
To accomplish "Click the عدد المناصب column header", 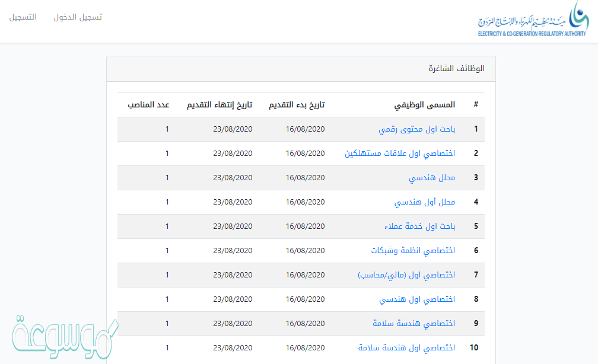I will click(148, 105).
